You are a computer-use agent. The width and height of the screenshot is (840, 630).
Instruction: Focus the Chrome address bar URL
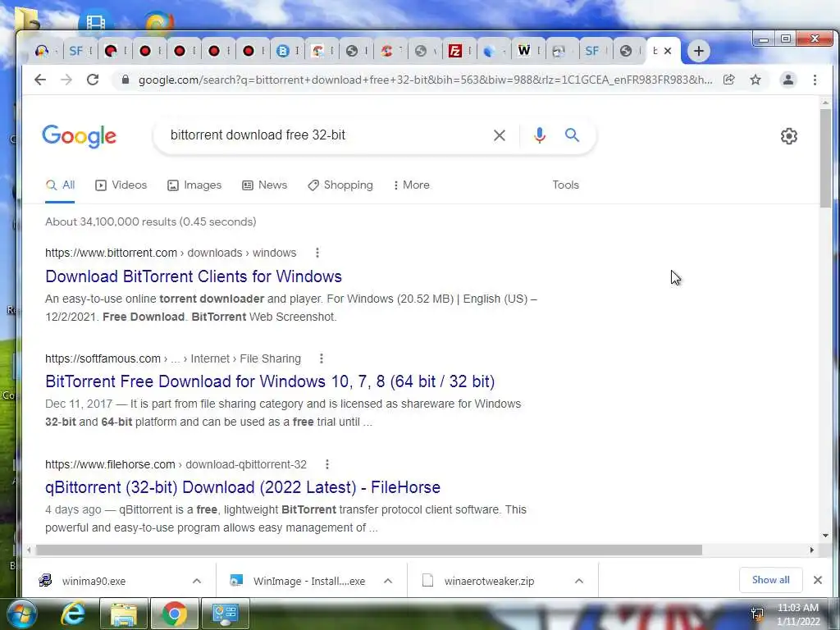(x=426, y=80)
